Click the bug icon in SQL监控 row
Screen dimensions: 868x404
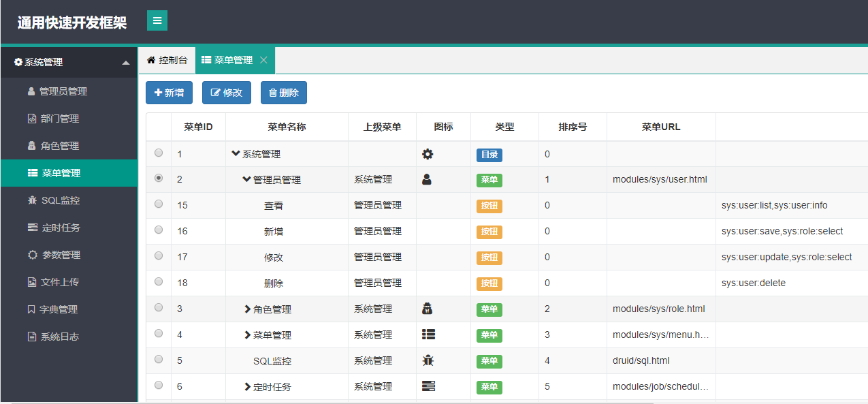tap(428, 360)
